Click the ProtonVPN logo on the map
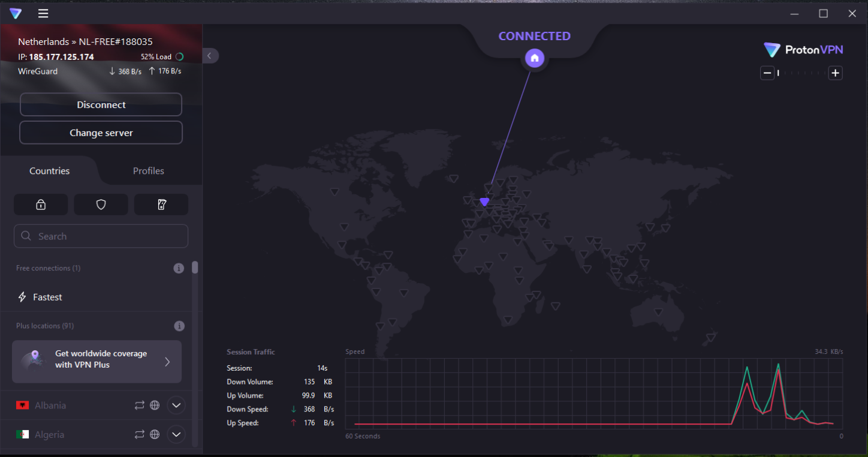 tap(803, 50)
